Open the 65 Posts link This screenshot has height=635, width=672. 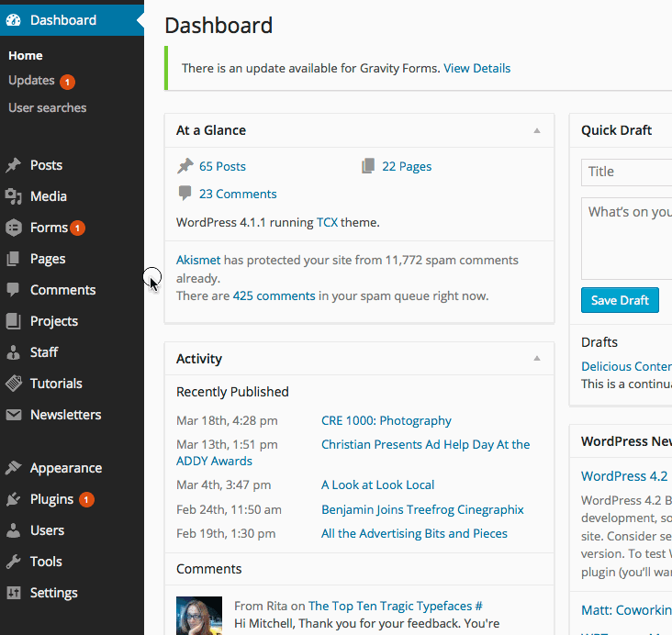[x=222, y=167]
